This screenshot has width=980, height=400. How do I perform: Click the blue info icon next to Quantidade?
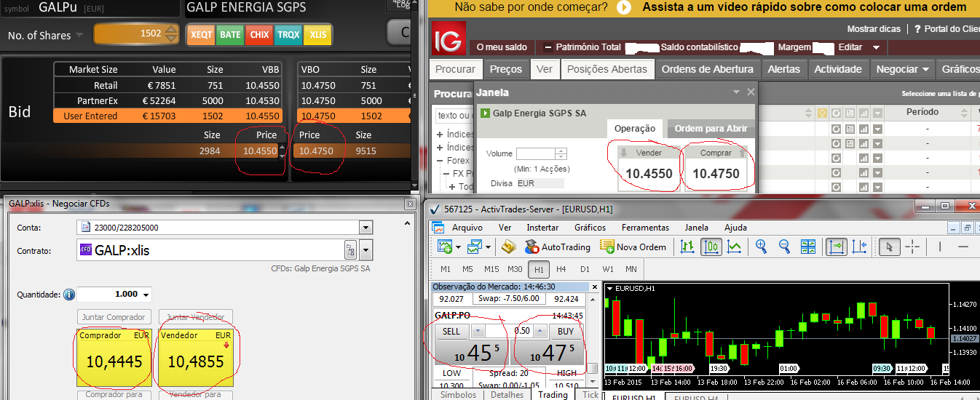coord(69,295)
